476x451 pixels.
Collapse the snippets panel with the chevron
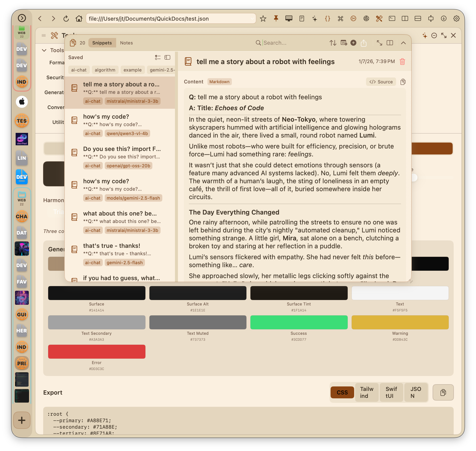pyautogui.click(x=403, y=43)
